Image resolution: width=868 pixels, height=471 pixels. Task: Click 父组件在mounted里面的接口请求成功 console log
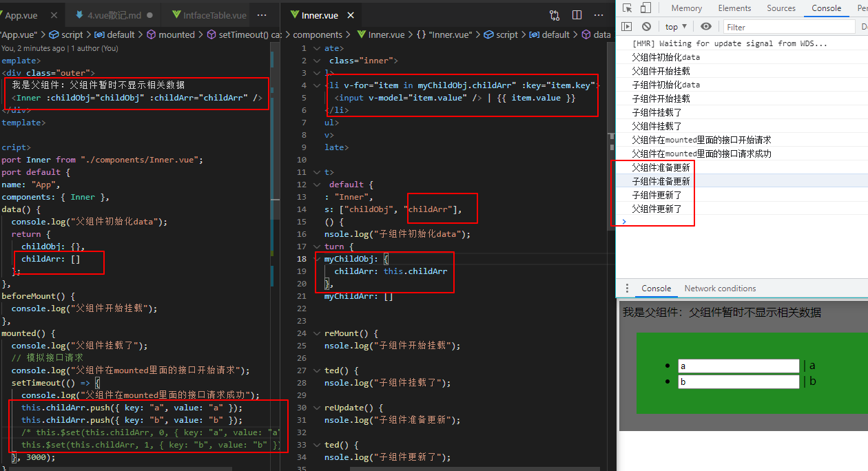pos(701,154)
